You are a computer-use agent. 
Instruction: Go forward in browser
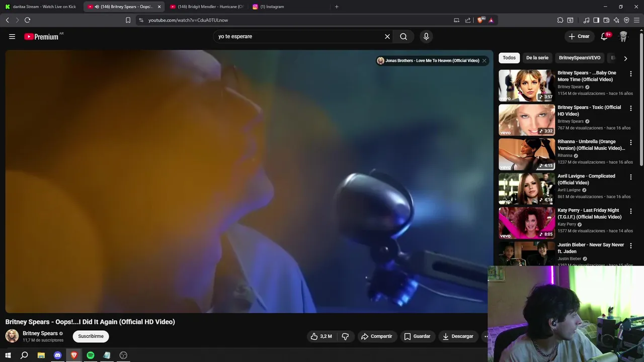click(17, 20)
